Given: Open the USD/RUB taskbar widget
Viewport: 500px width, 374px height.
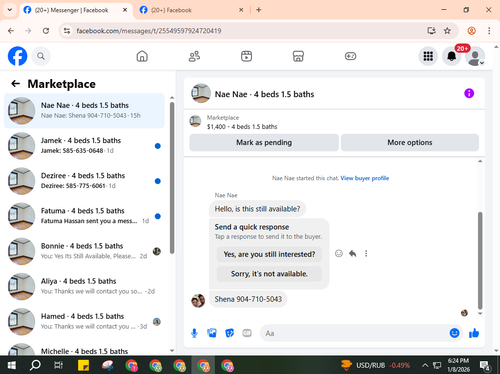Looking at the screenshot, I should 376,365.
